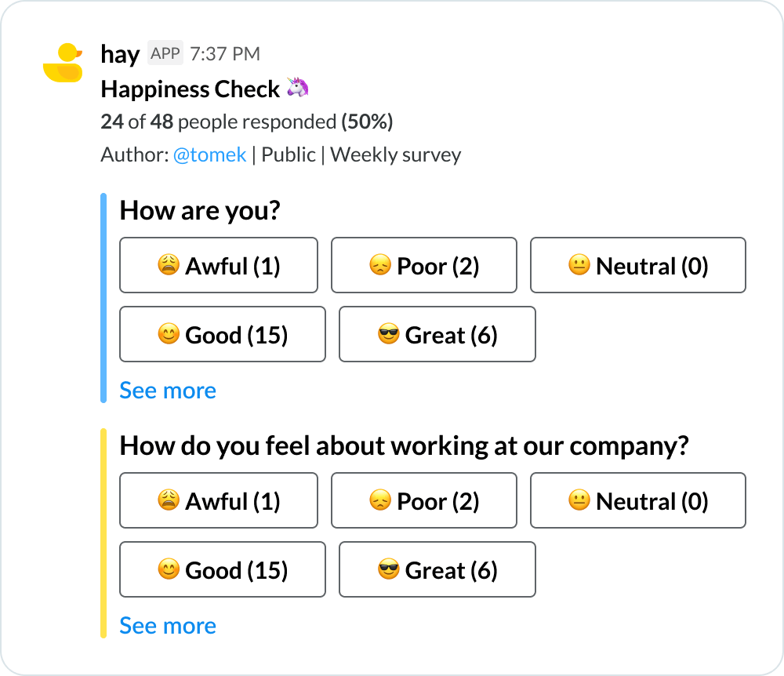Expand See more under the company question
Screen dimensions: 784x676
pos(168,626)
